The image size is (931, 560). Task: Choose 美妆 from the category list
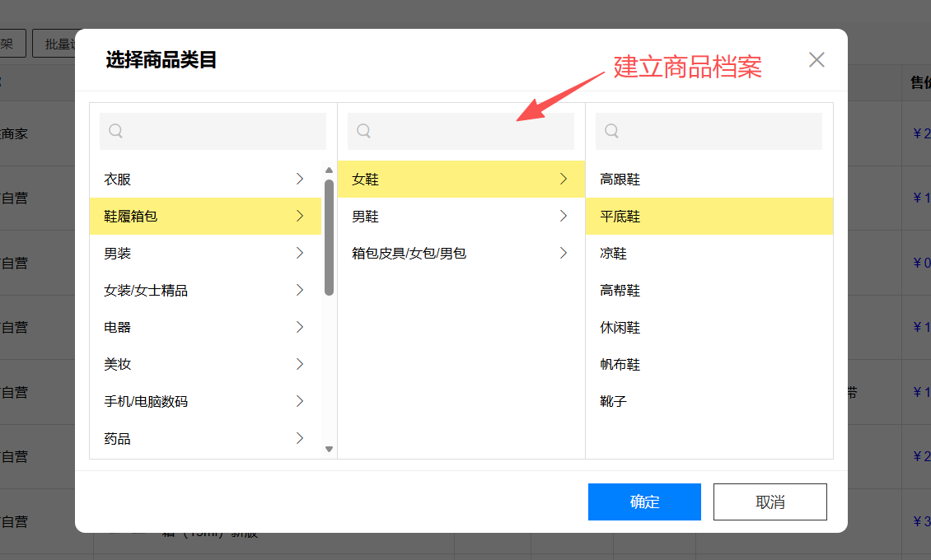[x=118, y=364]
